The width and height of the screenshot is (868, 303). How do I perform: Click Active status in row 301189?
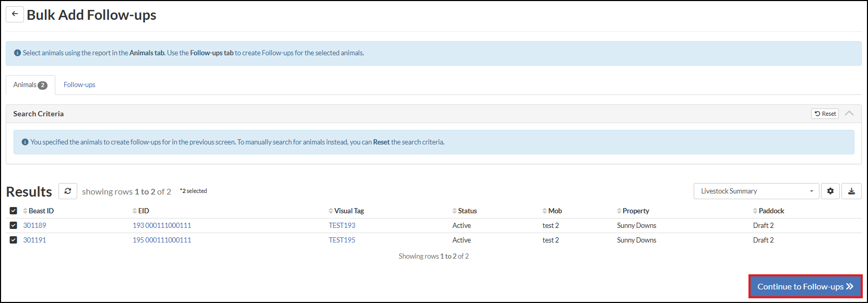point(461,225)
